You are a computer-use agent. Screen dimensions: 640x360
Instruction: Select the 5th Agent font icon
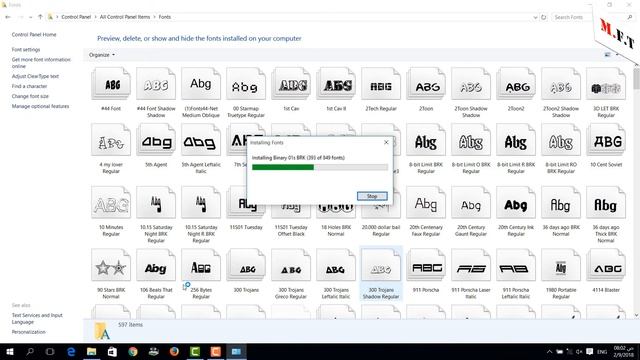point(156,140)
